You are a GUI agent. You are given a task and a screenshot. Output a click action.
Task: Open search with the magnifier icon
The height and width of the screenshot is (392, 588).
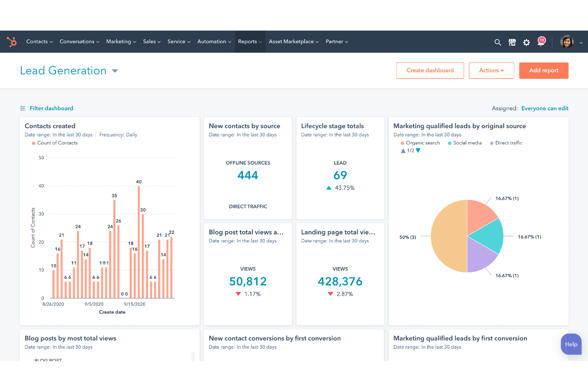(x=497, y=42)
